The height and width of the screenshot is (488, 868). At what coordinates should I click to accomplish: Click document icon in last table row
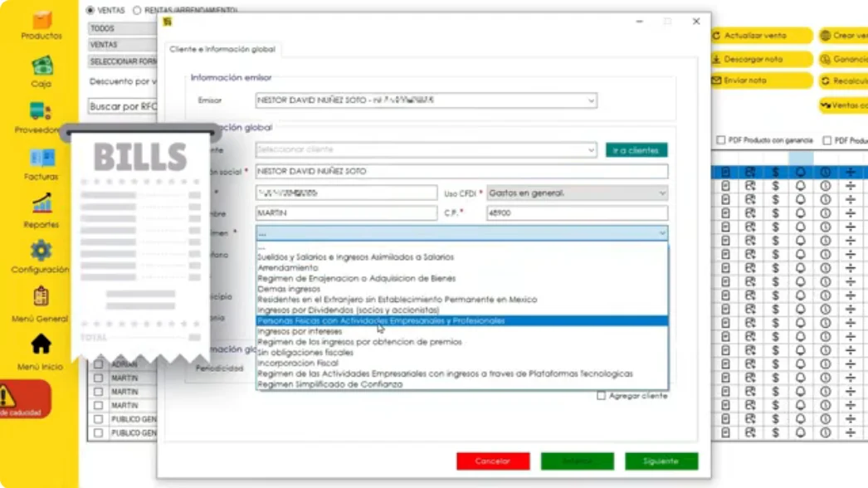point(725,432)
